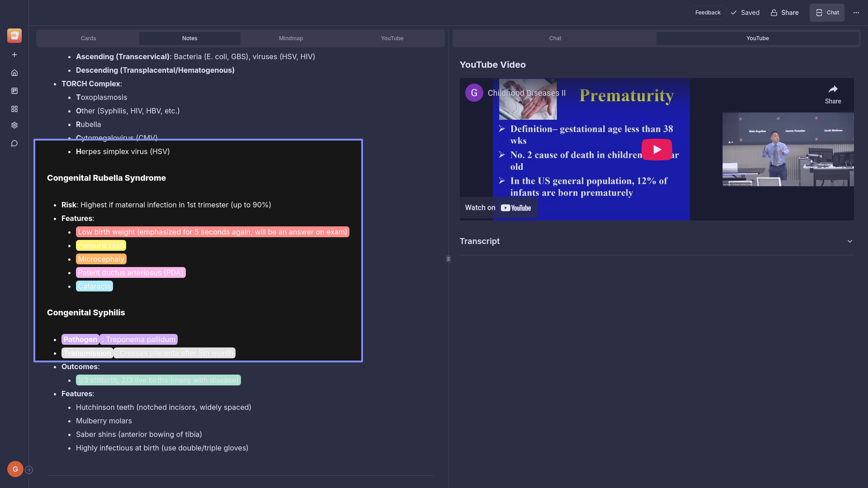Screen dimensions: 868x488
Task: Click the Feedback button
Action: pyautogui.click(x=708, y=13)
